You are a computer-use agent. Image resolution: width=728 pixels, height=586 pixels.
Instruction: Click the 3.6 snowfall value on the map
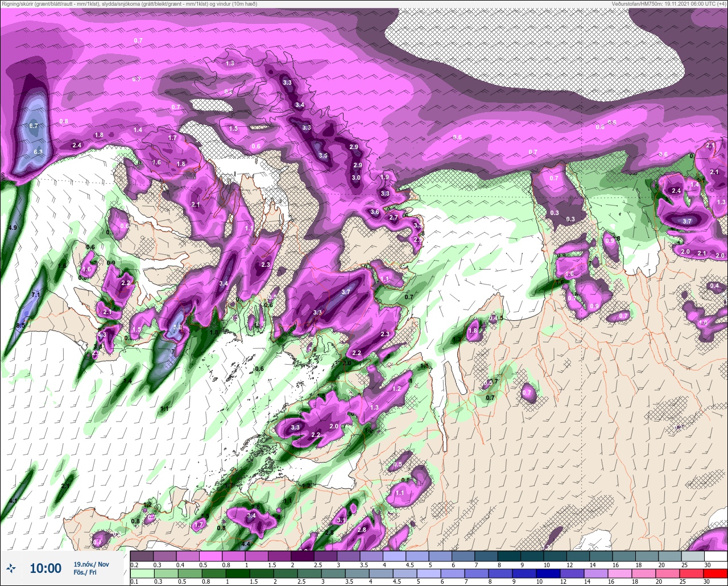[374, 212]
